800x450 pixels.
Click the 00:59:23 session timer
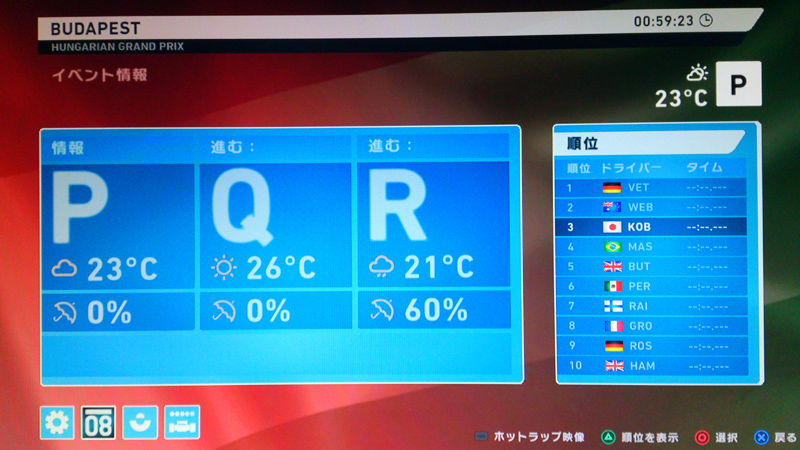tap(663, 21)
